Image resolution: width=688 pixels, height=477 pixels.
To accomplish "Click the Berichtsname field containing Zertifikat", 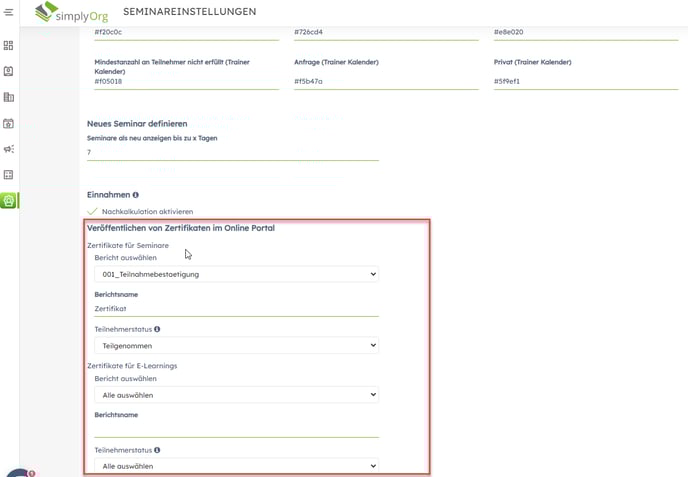I will click(x=236, y=309).
